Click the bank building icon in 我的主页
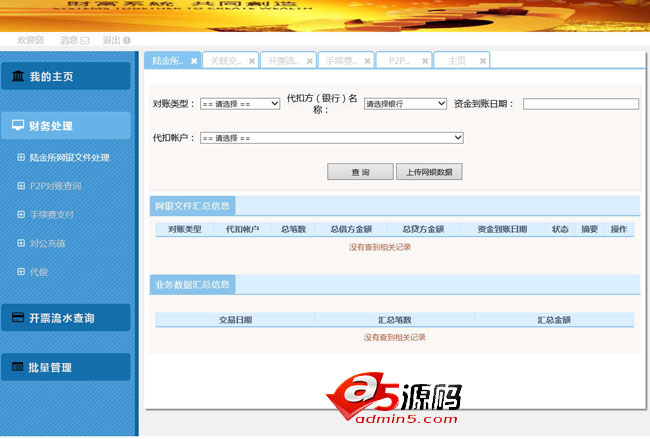650x439 pixels. click(18, 76)
